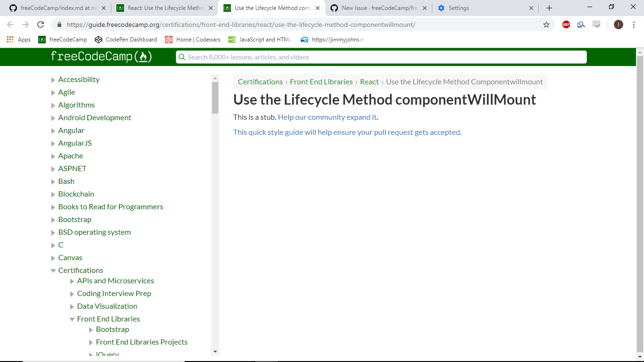Collapse the Certifications tree section
The width and height of the screenshot is (644, 362).
point(53,270)
